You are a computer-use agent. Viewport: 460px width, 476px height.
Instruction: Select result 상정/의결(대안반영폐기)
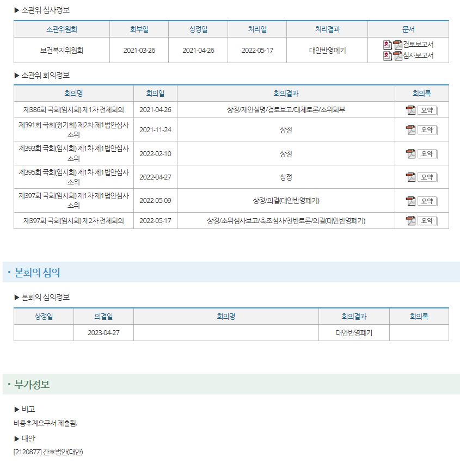pos(286,200)
